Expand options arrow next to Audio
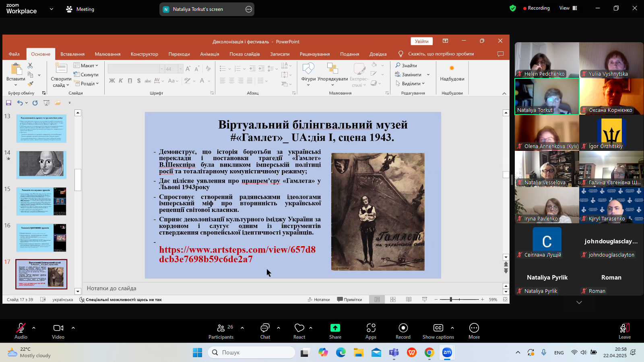Image resolution: width=644 pixels, height=362 pixels. 34,328
